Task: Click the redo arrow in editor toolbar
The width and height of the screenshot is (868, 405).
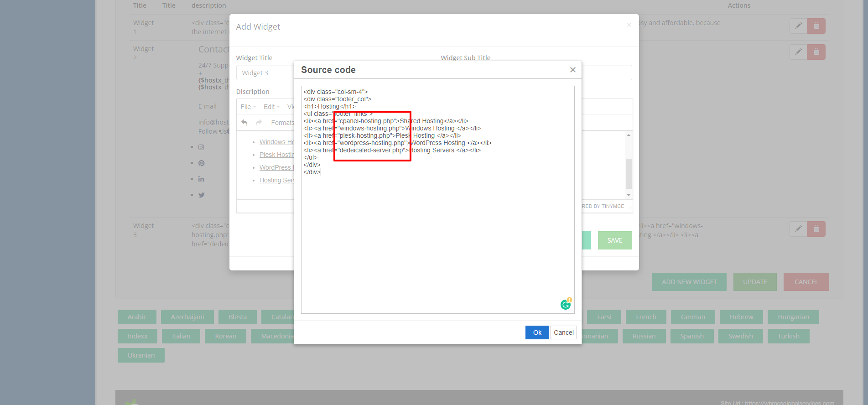Action: click(259, 123)
